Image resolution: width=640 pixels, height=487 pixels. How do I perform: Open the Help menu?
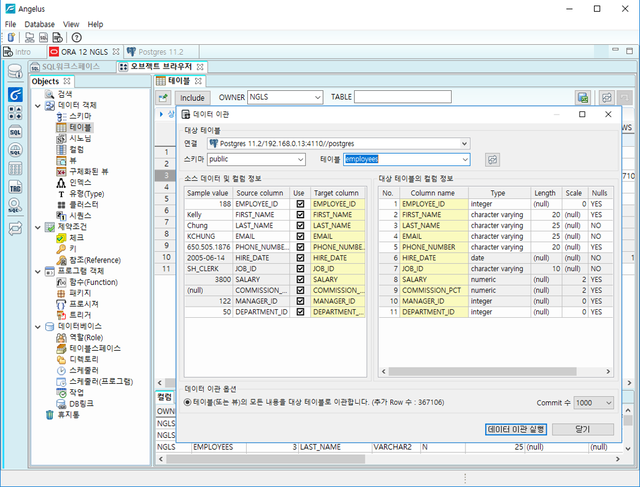tap(95, 24)
